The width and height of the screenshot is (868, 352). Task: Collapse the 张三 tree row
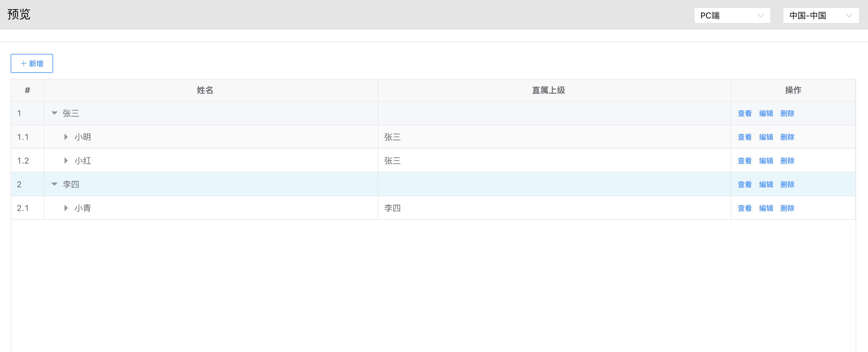pyautogui.click(x=54, y=113)
